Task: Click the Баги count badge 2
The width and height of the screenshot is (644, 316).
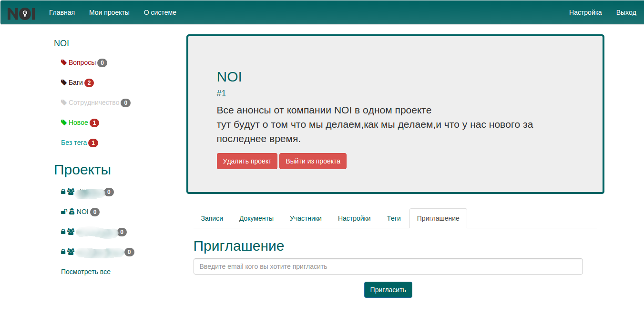Action: pos(89,83)
